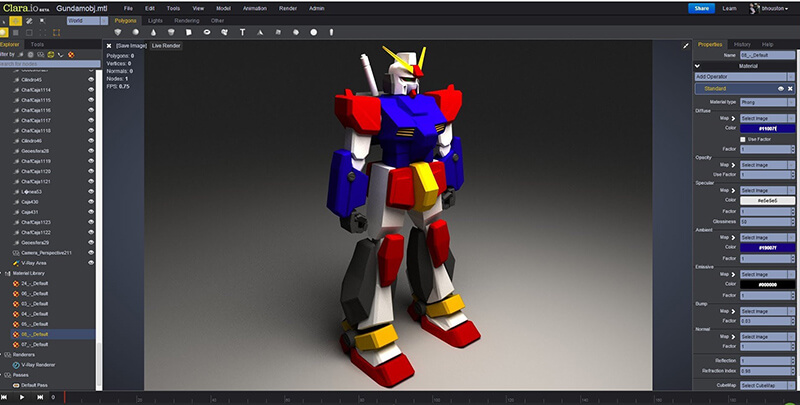
Task: Open the Render menu
Action: (x=288, y=9)
